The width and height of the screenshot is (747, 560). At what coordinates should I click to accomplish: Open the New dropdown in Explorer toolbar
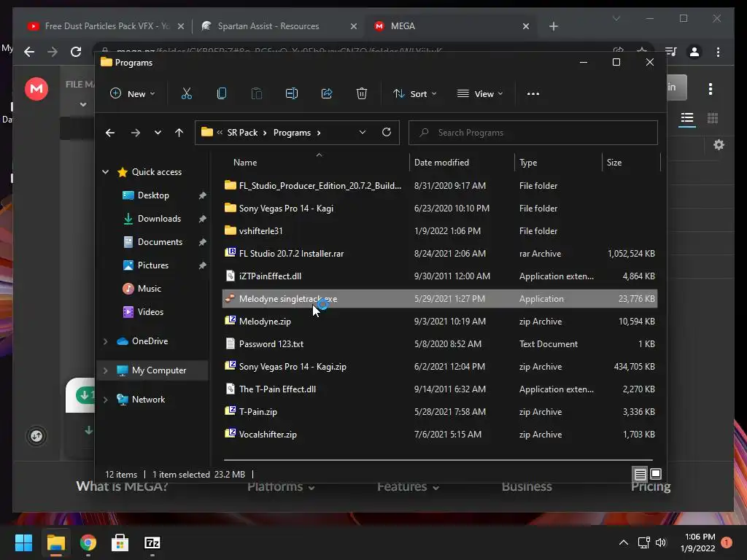tap(133, 94)
